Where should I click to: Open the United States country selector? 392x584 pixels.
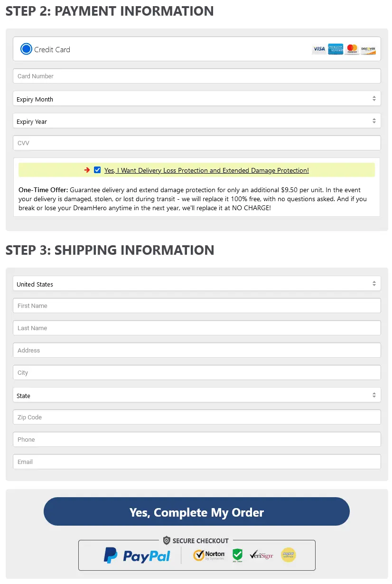pos(196,283)
